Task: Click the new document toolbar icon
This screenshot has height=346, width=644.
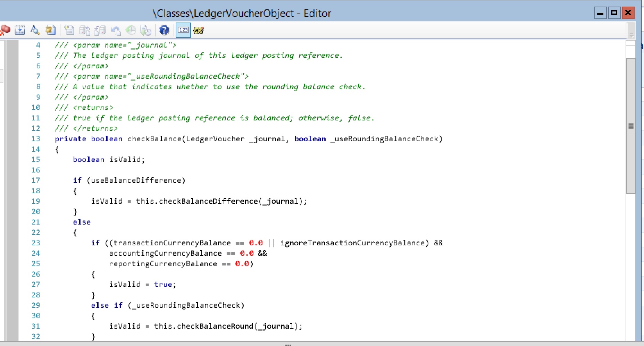Action: [x=69, y=30]
